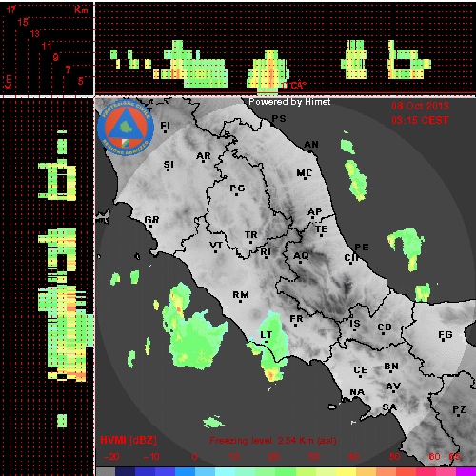Click the BN city label on the map
This screenshot has width=476, height=476.
tap(391, 367)
